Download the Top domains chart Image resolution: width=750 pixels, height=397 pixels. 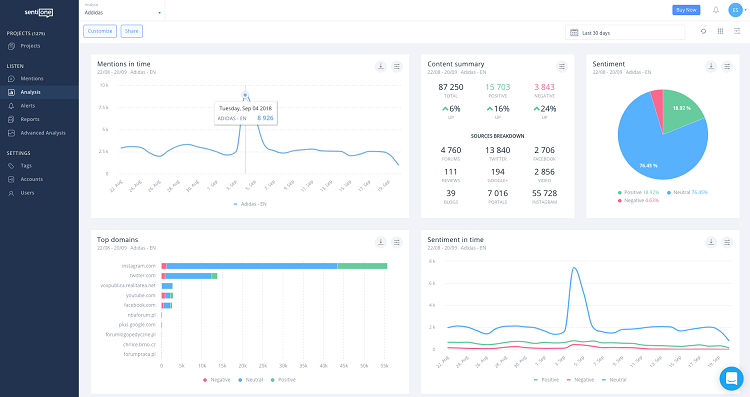coord(381,243)
